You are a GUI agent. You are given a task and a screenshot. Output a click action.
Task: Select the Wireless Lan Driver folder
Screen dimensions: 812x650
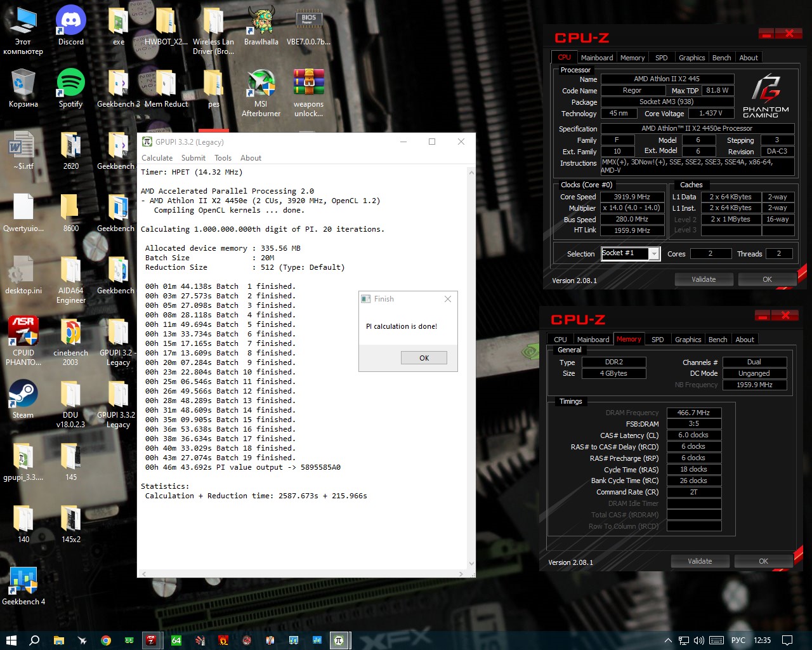[214, 30]
